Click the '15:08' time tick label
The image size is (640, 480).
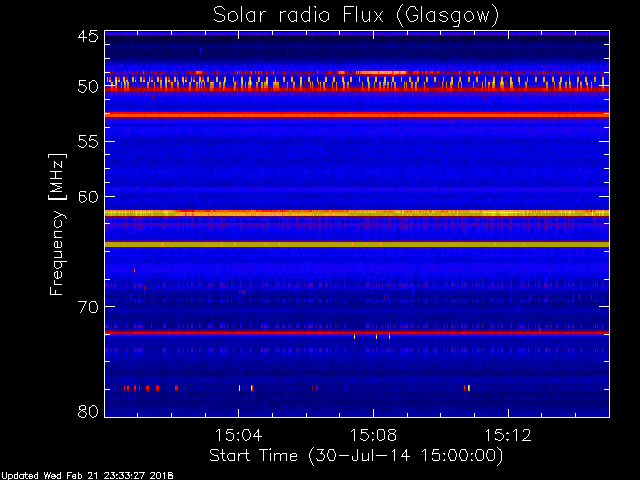(x=373, y=435)
